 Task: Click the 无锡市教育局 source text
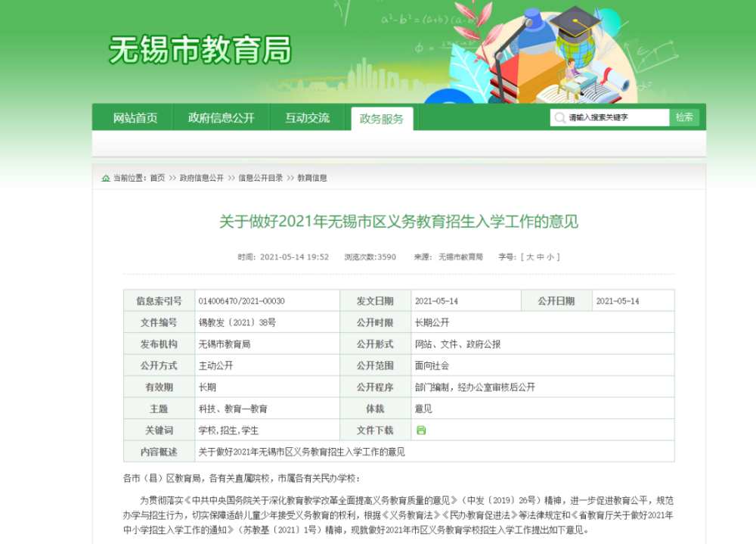coord(460,257)
